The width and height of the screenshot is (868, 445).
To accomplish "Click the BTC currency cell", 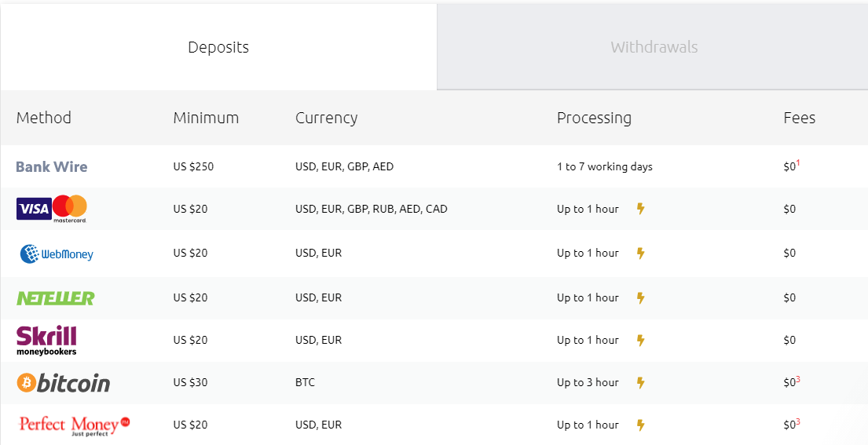I will (x=305, y=382).
